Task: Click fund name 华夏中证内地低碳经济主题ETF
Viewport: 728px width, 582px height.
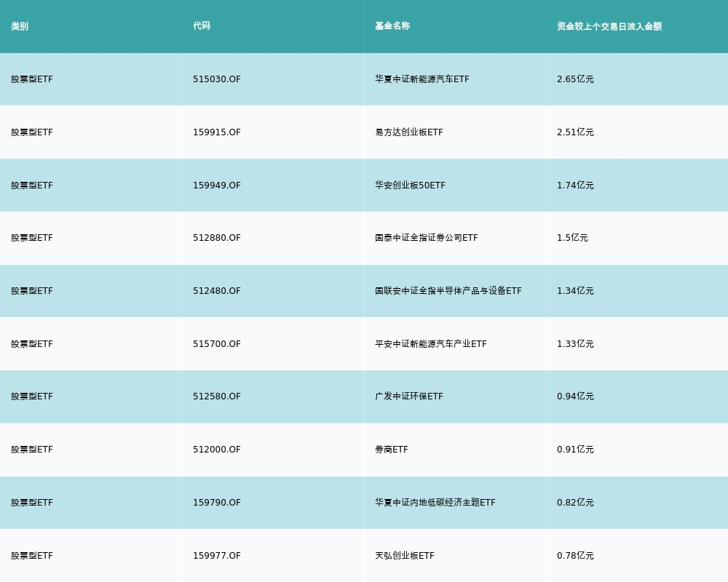Action: point(435,502)
